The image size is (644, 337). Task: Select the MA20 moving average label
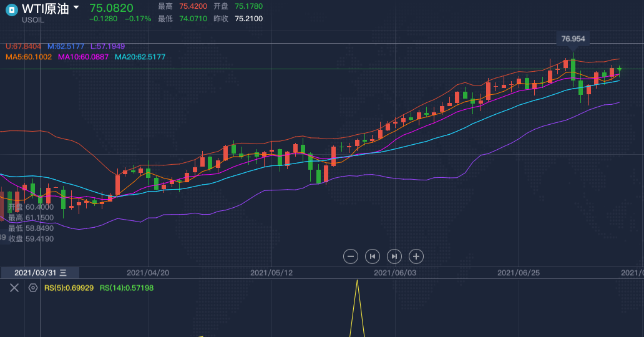tap(140, 57)
